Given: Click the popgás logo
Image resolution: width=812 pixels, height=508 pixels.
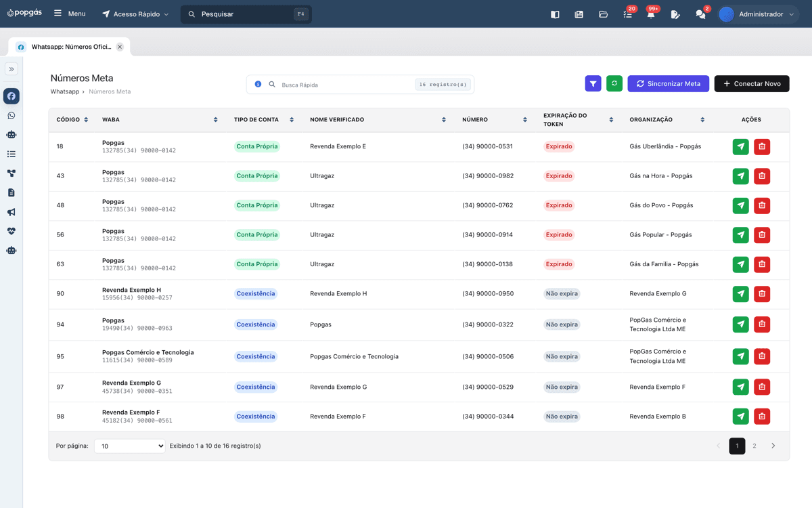Looking at the screenshot, I should (x=24, y=14).
